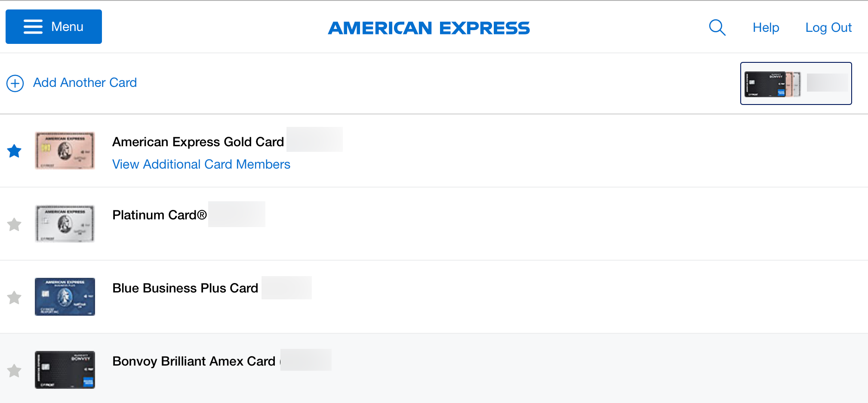868x403 pixels.
Task: Click the Bonvoy Brilliant card image
Action: pyautogui.click(x=65, y=370)
